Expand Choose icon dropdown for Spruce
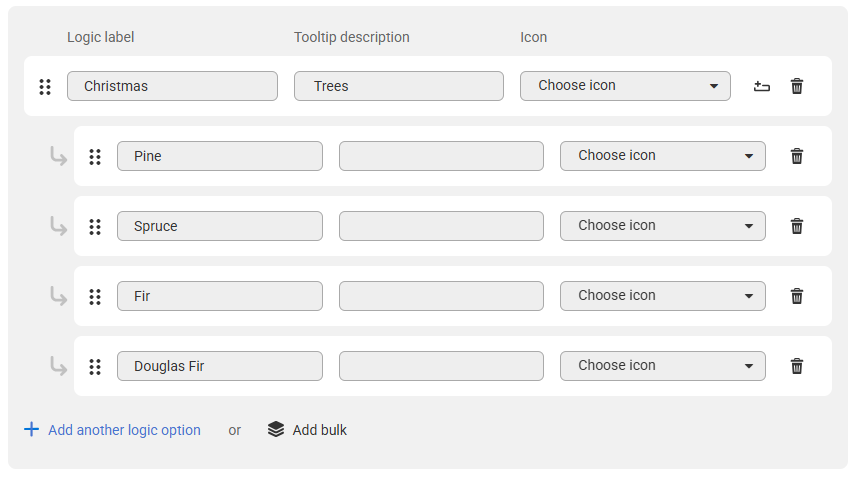857x479 pixels. [x=662, y=226]
